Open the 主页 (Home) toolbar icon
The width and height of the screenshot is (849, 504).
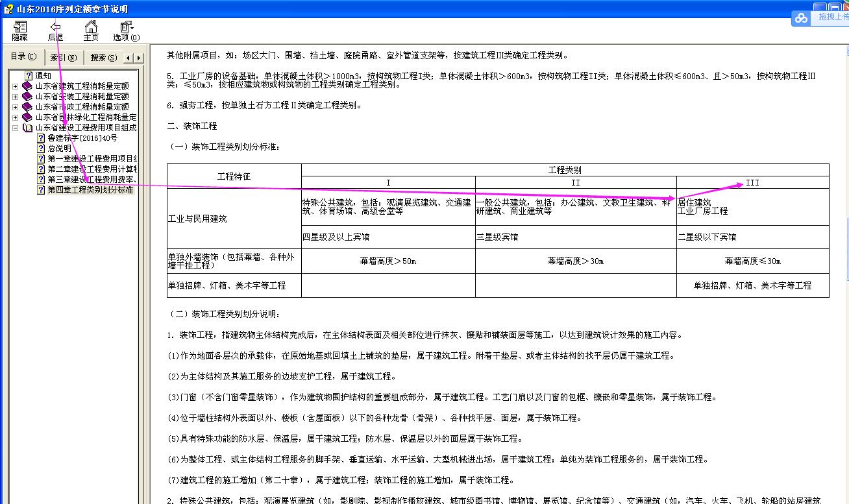[91, 31]
